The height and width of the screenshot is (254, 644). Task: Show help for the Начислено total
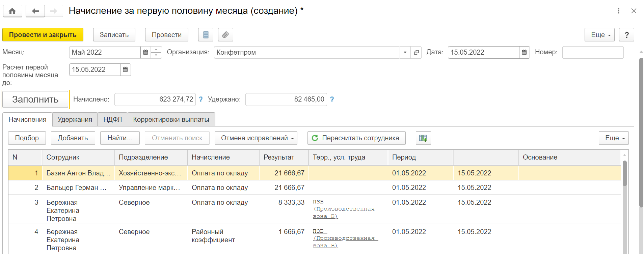pyautogui.click(x=201, y=99)
